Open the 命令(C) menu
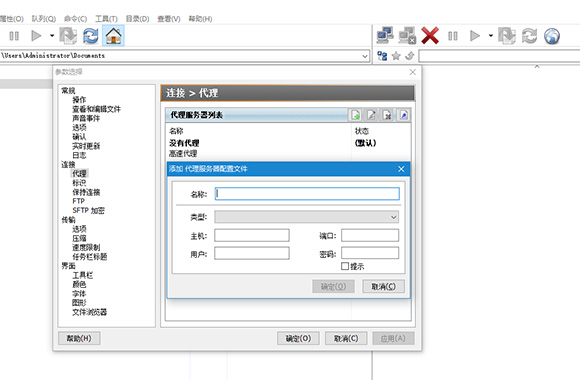 click(75, 19)
